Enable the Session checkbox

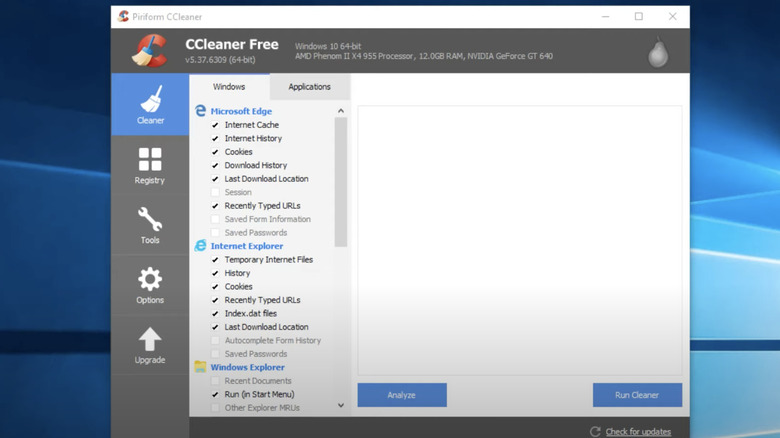[x=215, y=192]
